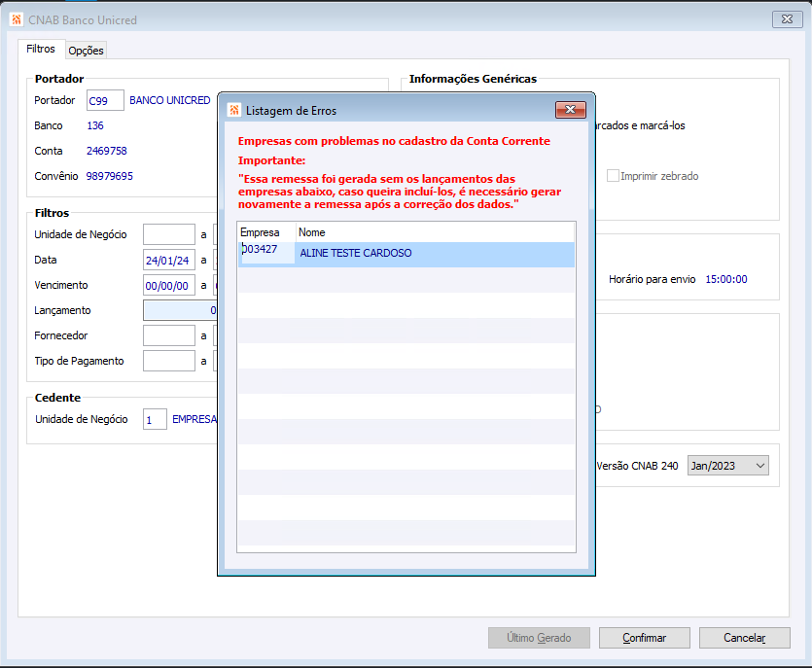Viewport: 812px width, 668px height.
Task: Click the Confirmar button
Action: [644, 638]
